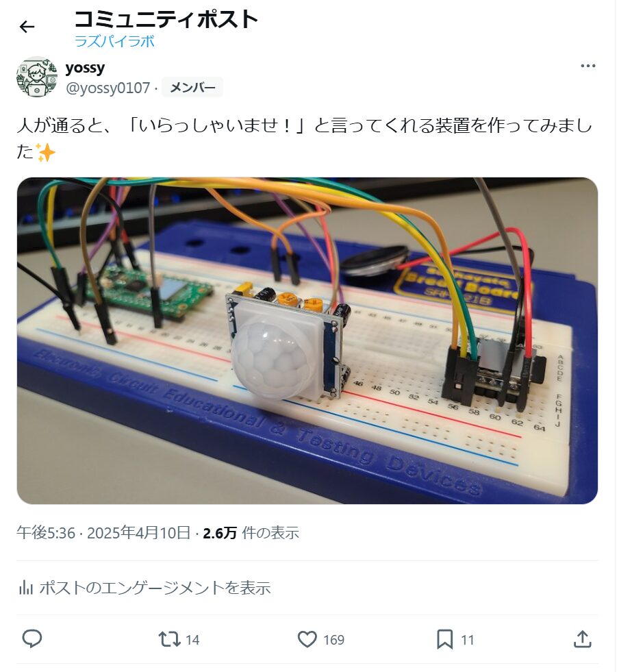This screenshot has width=619, height=672.
Task: Open the ラズパイラボ community link
Action: [x=115, y=42]
